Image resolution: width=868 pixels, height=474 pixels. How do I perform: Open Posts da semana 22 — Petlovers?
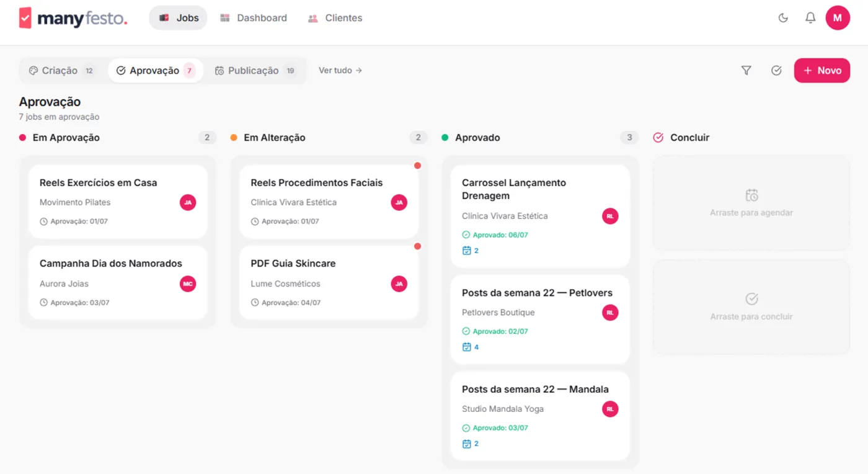(x=540, y=320)
